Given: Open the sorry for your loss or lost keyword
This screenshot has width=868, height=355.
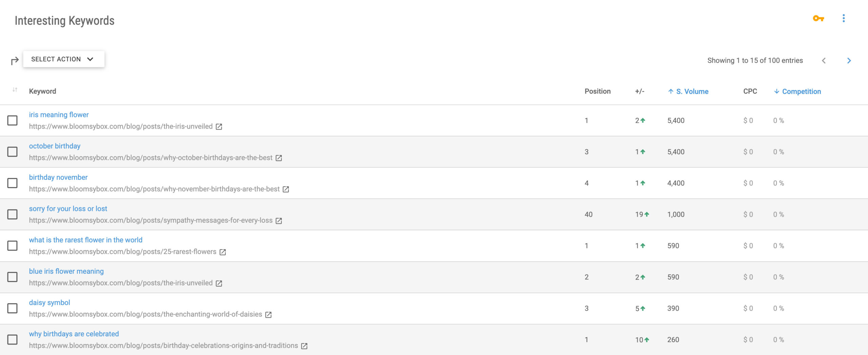Looking at the screenshot, I should click(x=68, y=209).
